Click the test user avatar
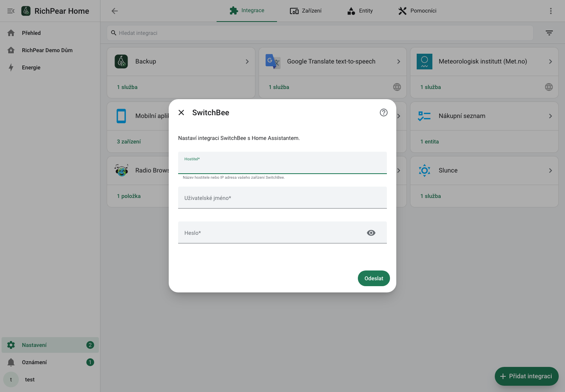This screenshot has width=565, height=392. [11, 379]
